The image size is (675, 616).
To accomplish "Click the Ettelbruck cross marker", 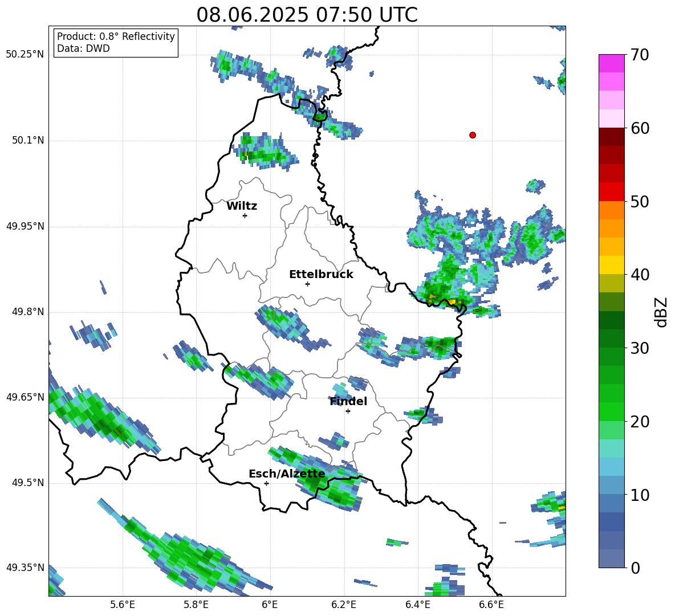I will [x=307, y=284].
